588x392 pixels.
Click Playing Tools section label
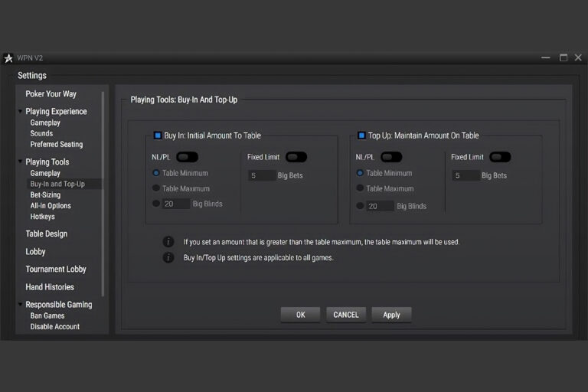click(x=47, y=162)
